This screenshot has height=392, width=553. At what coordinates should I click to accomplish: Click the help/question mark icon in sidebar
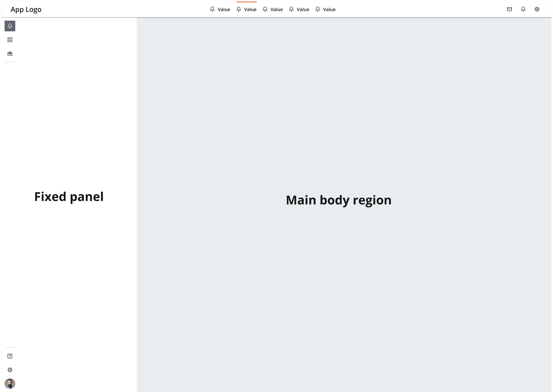click(x=10, y=356)
